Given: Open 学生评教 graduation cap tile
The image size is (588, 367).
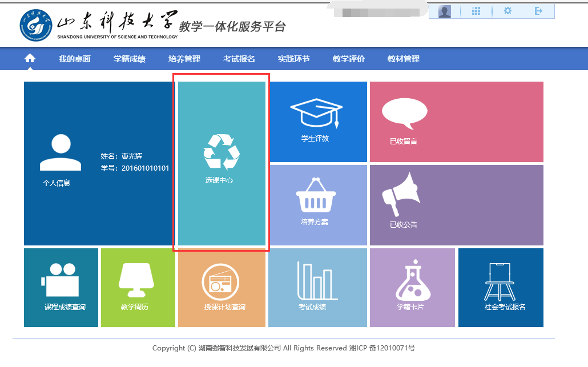Looking at the screenshot, I should point(317,122).
